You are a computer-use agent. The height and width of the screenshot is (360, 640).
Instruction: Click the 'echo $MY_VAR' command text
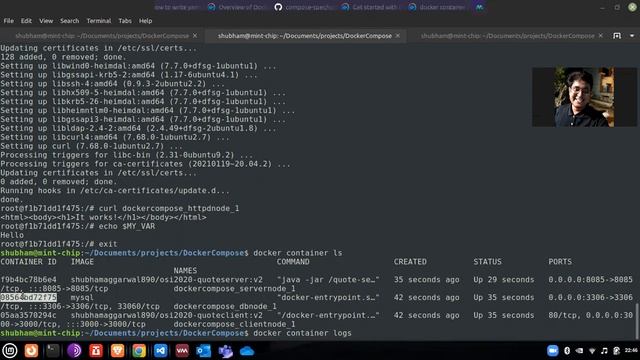[x=127, y=226]
